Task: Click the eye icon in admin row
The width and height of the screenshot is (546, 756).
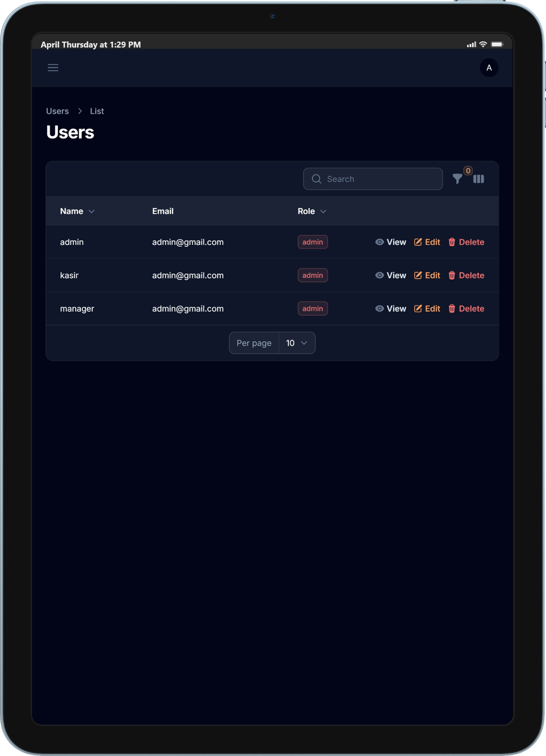Action: [x=379, y=242]
